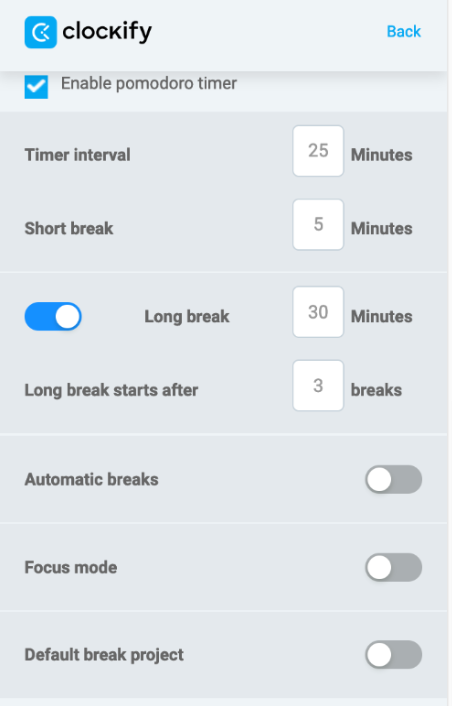Screen dimensions: 452x706
Task: Enable the Focus mode toggle
Action: (x=393, y=567)
